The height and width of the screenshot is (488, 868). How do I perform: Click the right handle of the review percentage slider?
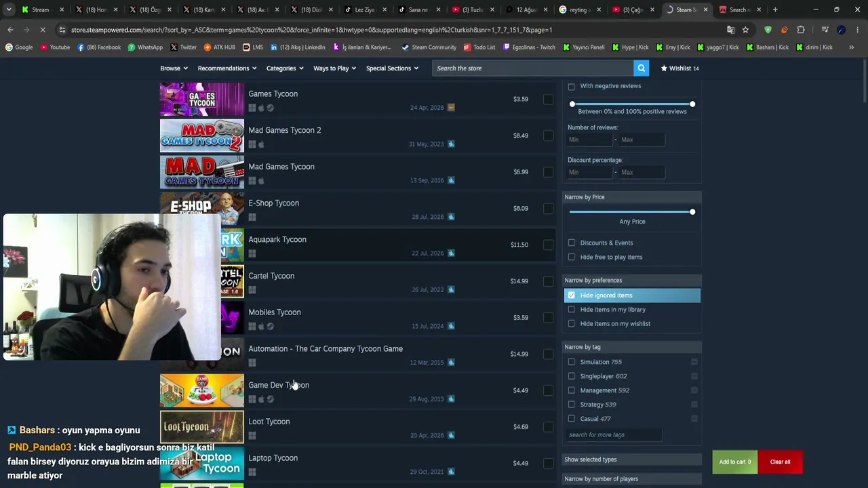(692, 104)
